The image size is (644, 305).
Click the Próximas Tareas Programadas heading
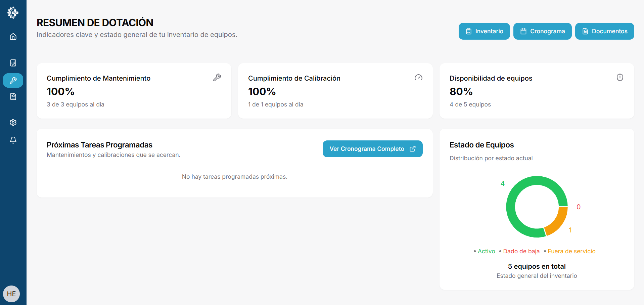[x=99, y=145]
